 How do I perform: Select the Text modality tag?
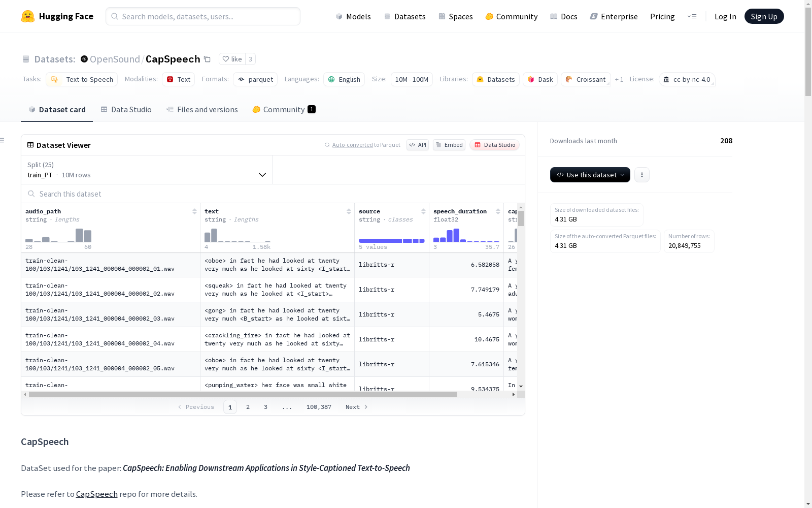pyautogui.click(x=179, y=79)
